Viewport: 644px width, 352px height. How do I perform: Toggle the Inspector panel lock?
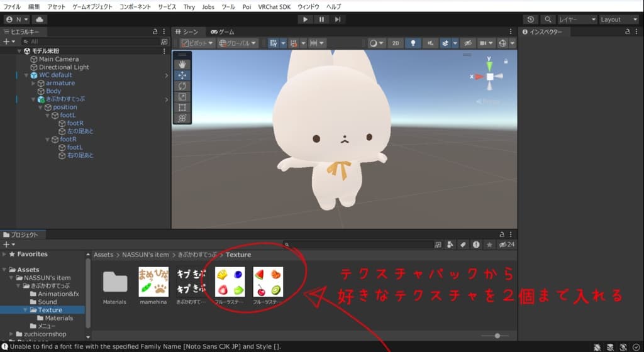click(626, 31)
